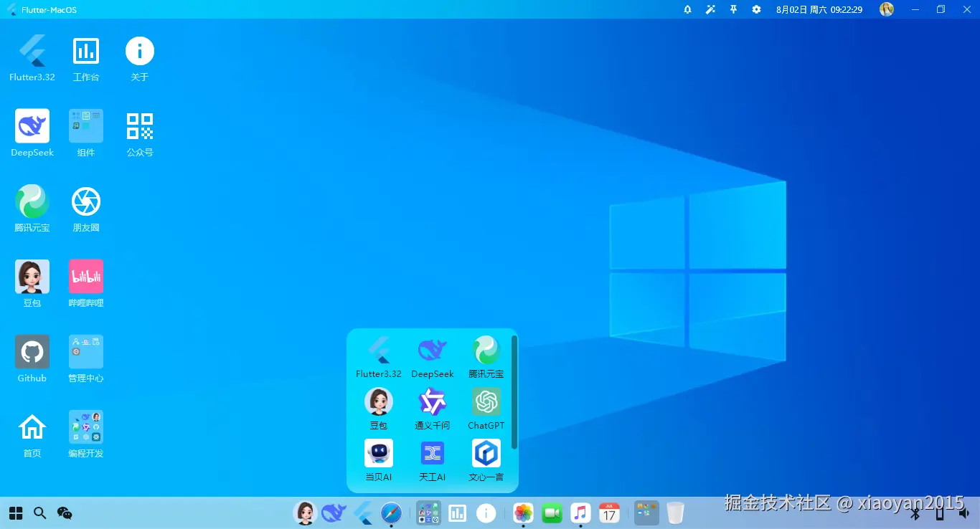Toggle the pin icon in title bar
The width and height of the screenshot is (980, 529).
(x=733, y=9)
